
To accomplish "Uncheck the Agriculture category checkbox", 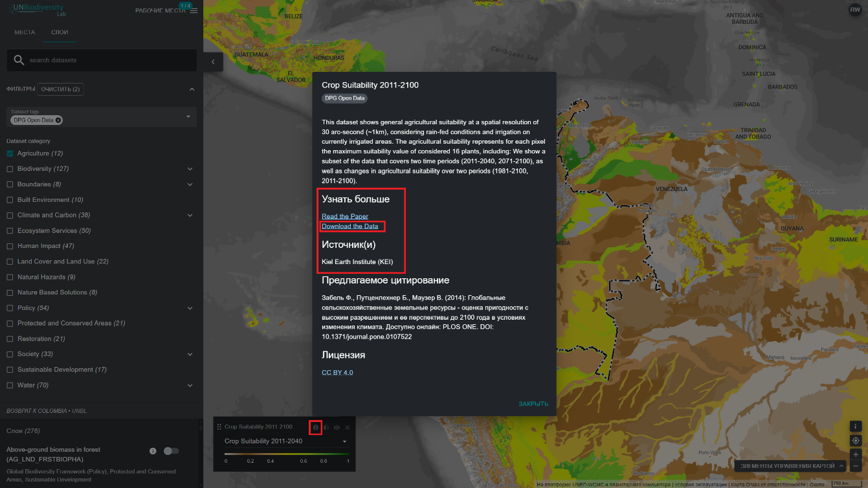I will coord(10,153).
